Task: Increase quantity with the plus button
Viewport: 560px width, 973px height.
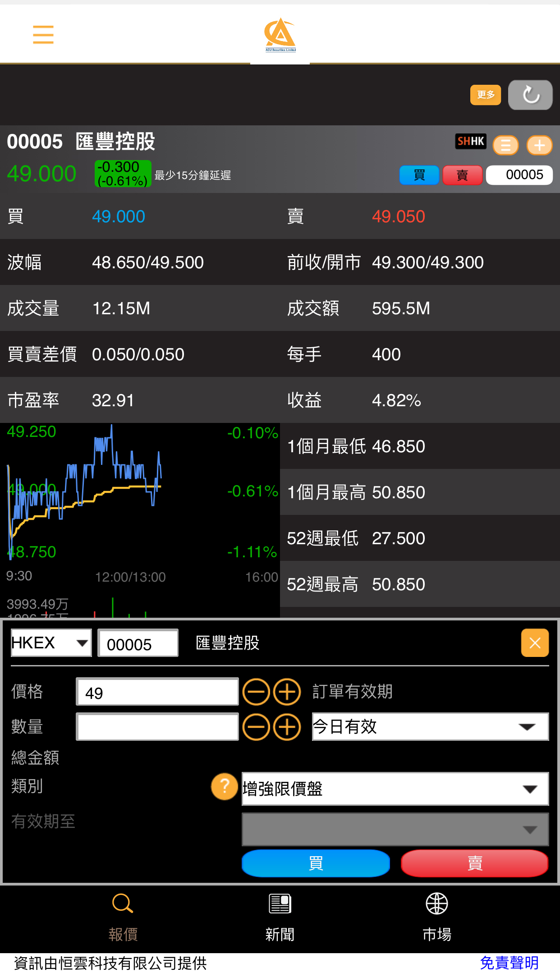Action: pos(287,727)
